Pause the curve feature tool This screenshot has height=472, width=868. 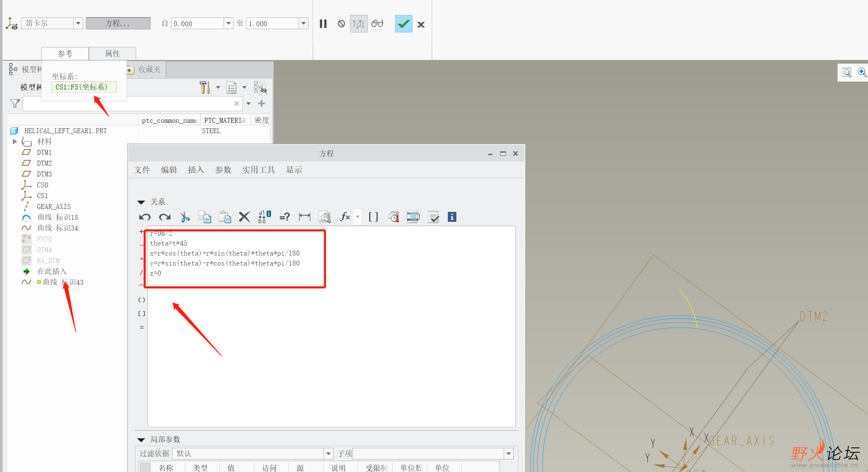tap(323, 24)
